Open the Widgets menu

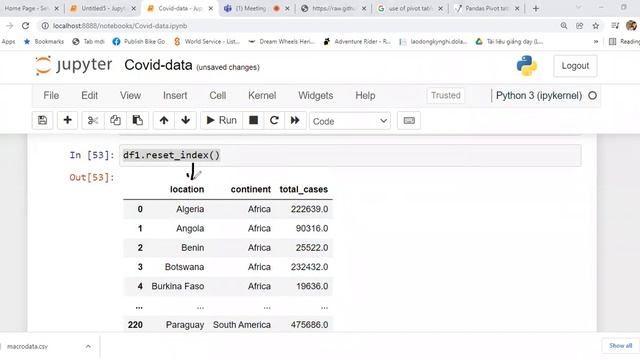[x=316, y=96]
